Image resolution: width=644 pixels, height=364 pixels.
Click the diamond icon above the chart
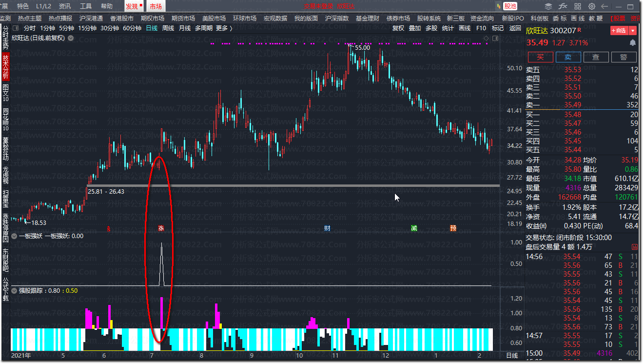[x=486, y=38]
